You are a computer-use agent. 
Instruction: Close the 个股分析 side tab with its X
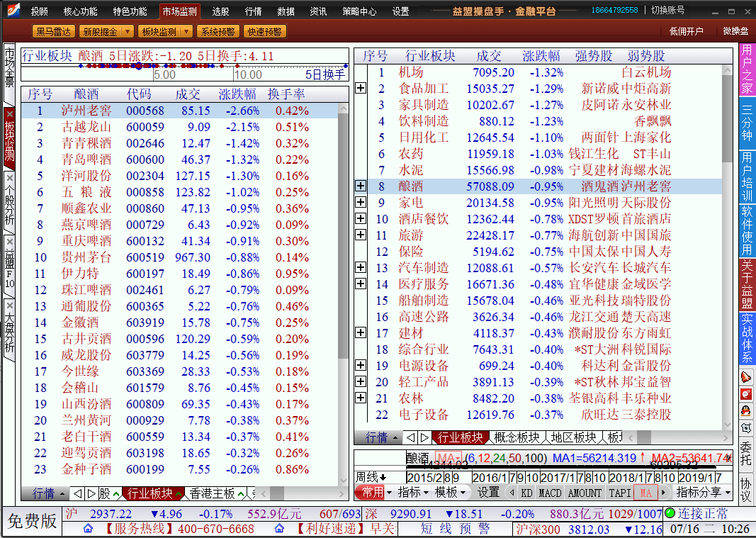click(x=10, y=178)
